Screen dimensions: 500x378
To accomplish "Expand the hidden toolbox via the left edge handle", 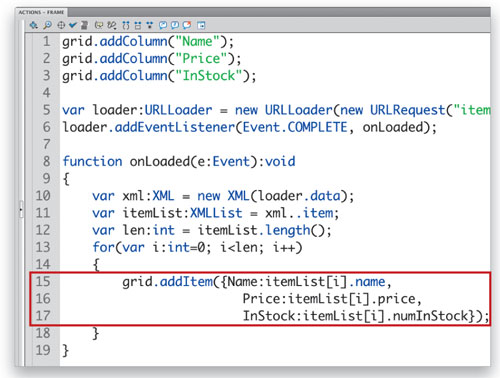I will [x=21, y=210].
